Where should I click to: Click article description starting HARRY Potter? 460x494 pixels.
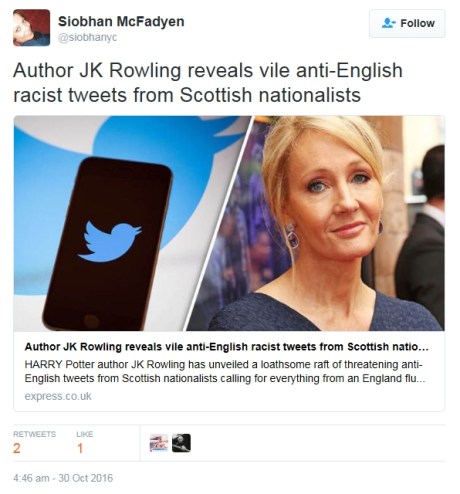[225, 371]
